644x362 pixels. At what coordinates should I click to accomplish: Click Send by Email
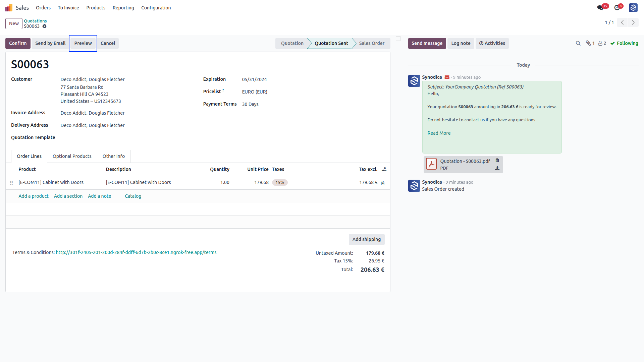[x=50, y=43]
